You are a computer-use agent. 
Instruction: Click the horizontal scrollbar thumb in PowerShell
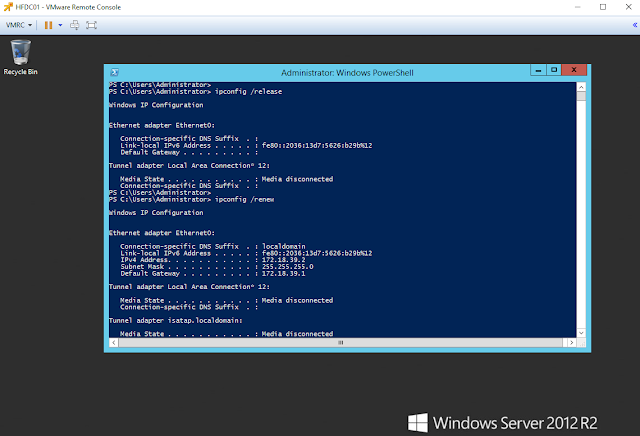point(340,343)
